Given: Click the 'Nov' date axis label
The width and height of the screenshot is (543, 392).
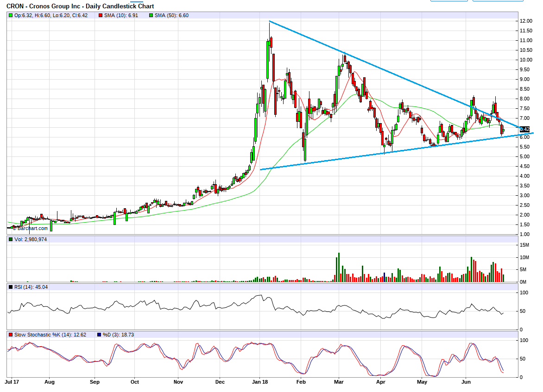Looking at the screenshot, I should [178, 382].
